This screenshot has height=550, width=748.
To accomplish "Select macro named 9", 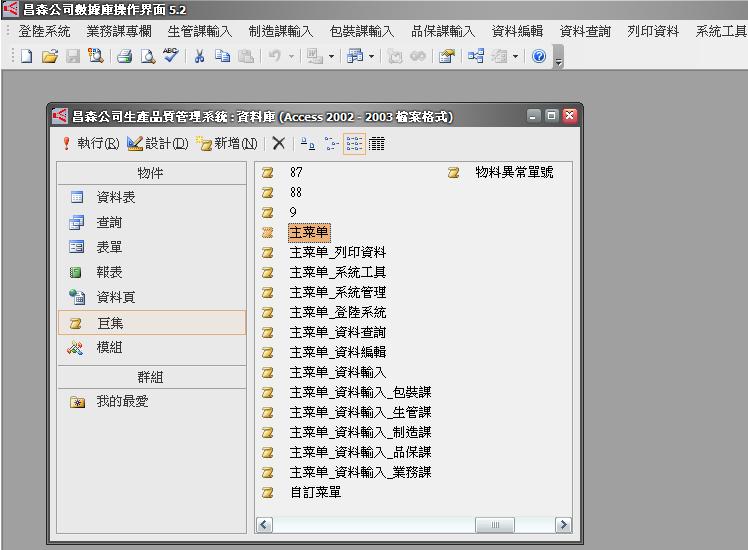I will [x=293, y=212].
